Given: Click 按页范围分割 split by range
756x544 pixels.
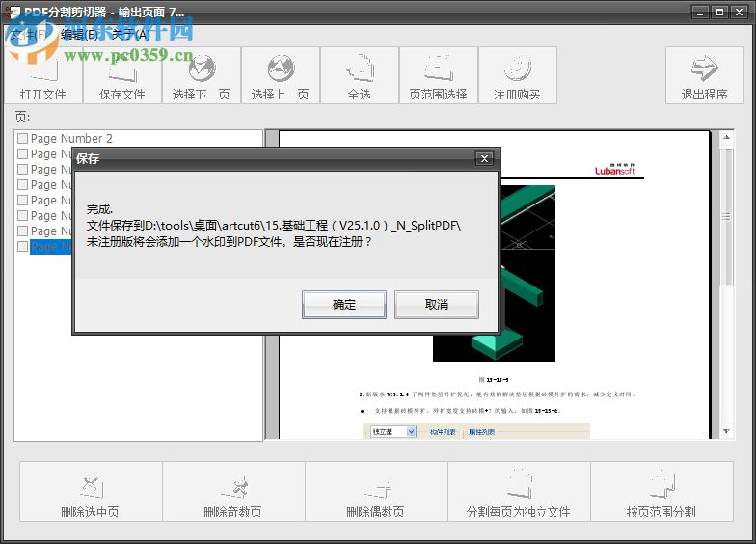Looking at the screenshot, I should coord(661,492).
